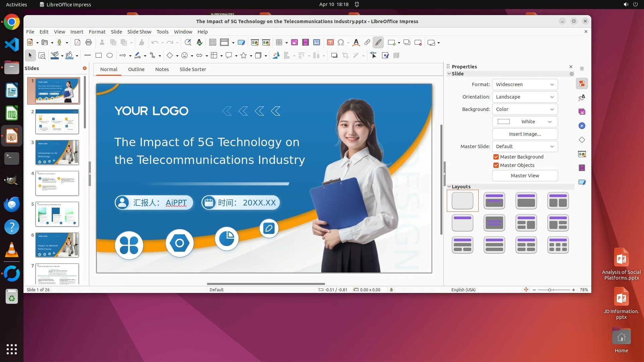Click the Insert Image... button

(525, 134)
